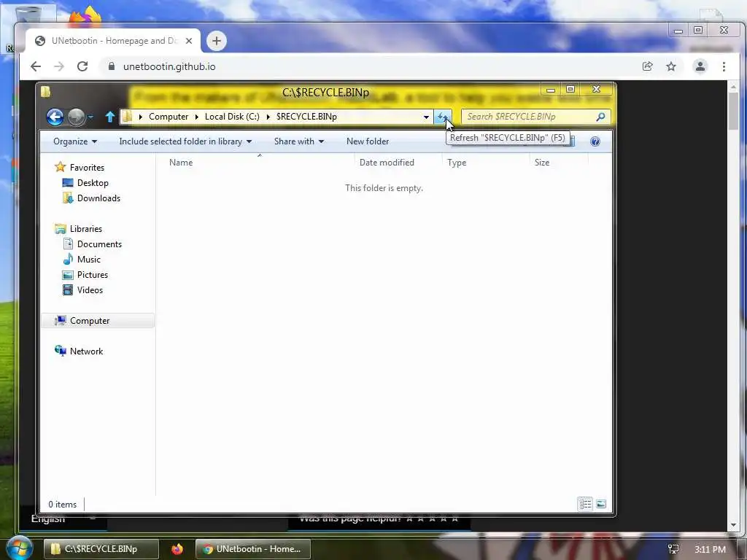Select the UNetbootin Homepage tab

click(112, 41)
